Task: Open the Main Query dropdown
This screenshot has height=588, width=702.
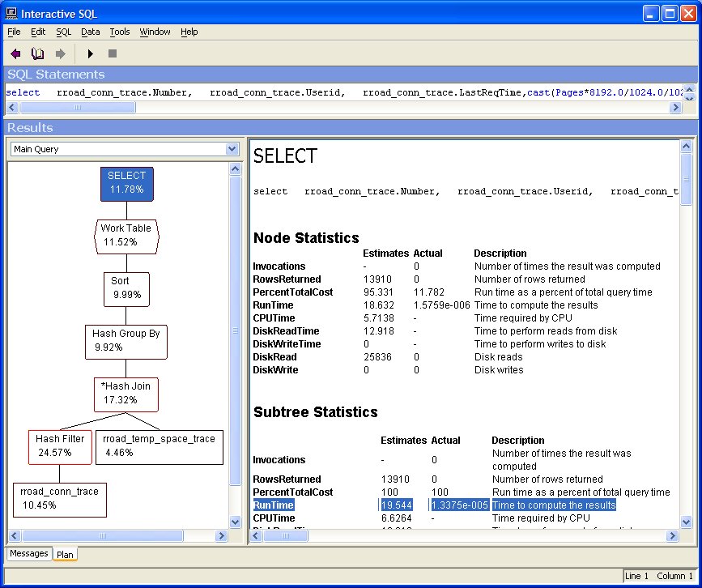Action: coord(233,149)
